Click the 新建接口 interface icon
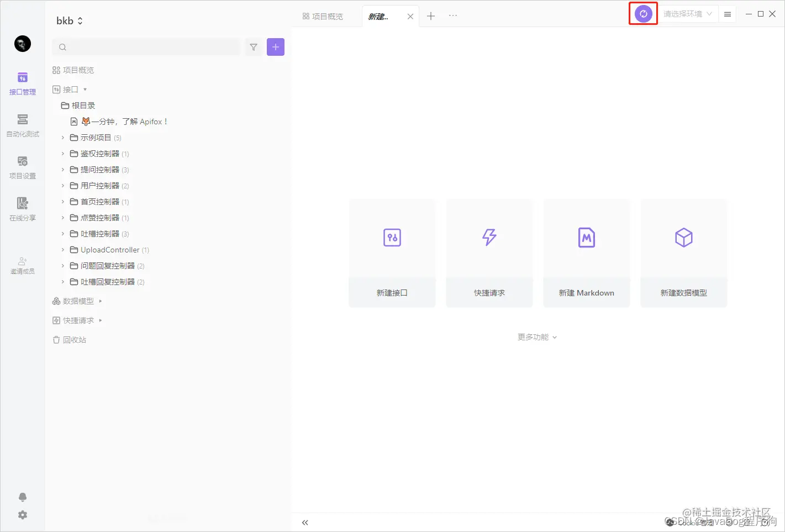The image size is (785, 532). (x=392, y=238)
